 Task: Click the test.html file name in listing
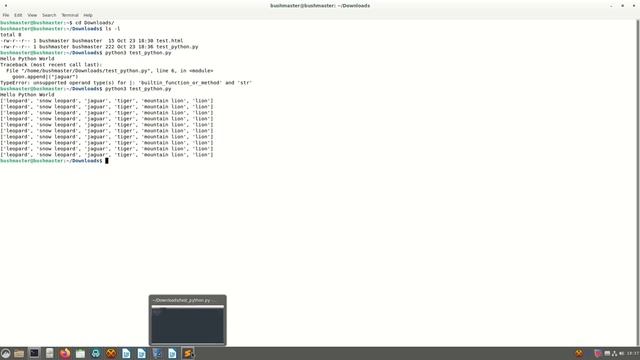point(170,41)
